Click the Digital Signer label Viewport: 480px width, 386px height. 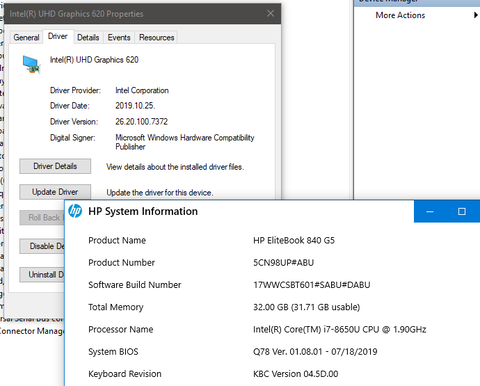[x=72, y=138]
